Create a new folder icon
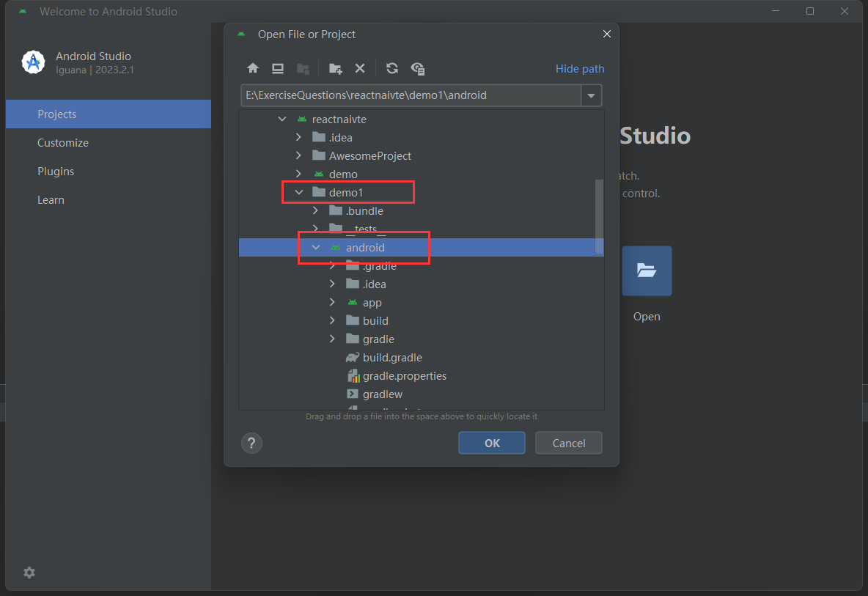The image size is (868, 596). 336,69
